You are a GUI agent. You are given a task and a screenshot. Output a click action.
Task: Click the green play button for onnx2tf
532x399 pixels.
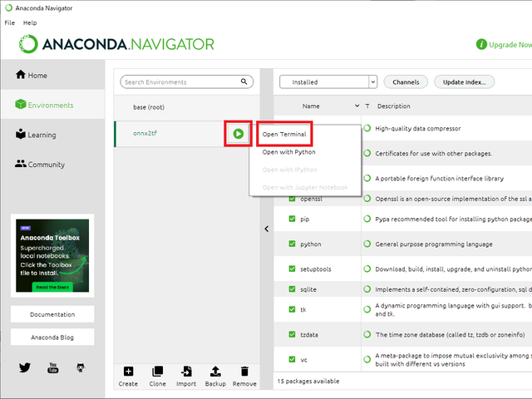click(239, 134)
